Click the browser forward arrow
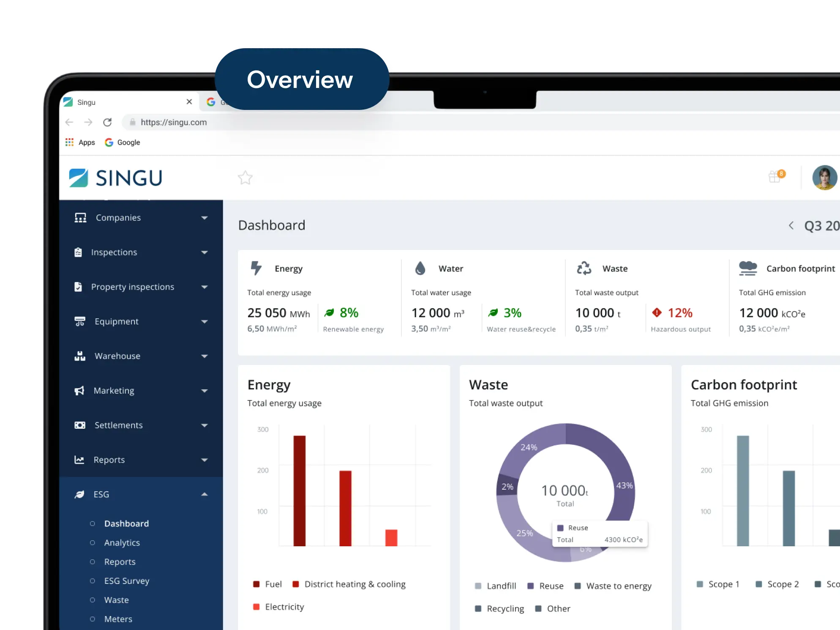Viewport: 840px width, 630px height. pos(88,122)
